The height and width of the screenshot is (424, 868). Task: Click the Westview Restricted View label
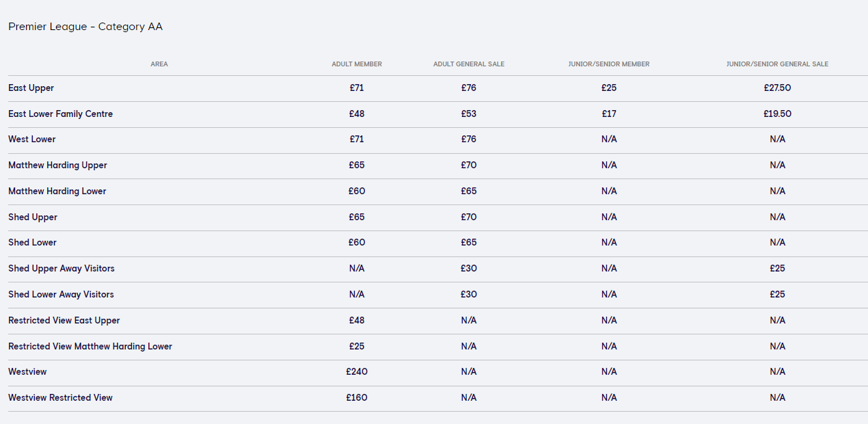point(60,398)
